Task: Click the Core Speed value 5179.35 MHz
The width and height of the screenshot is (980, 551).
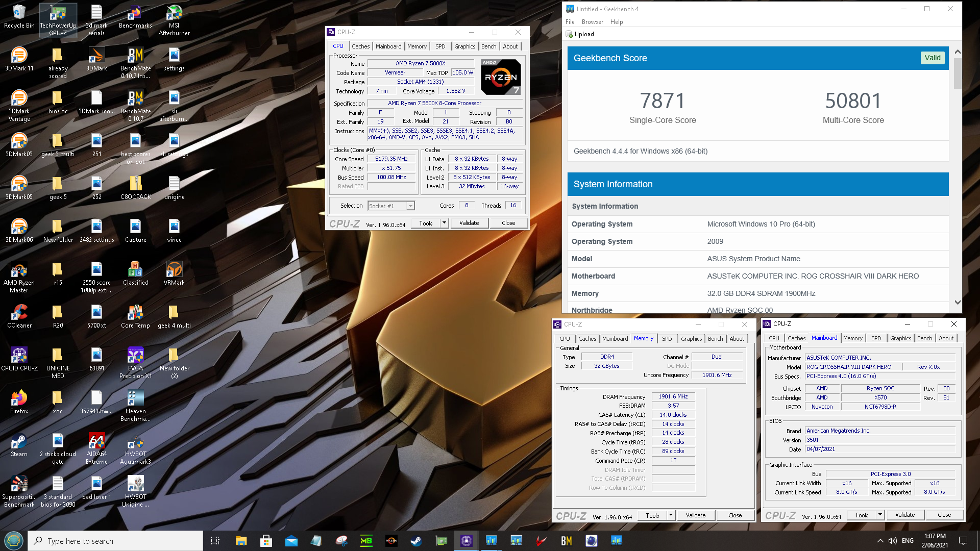Action: (391, 159)
